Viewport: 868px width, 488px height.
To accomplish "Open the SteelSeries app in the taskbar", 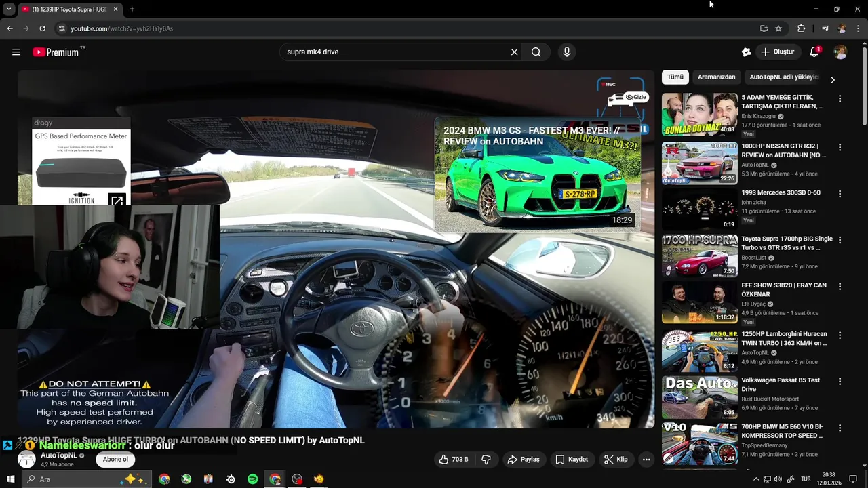I will tap(231, 479).
